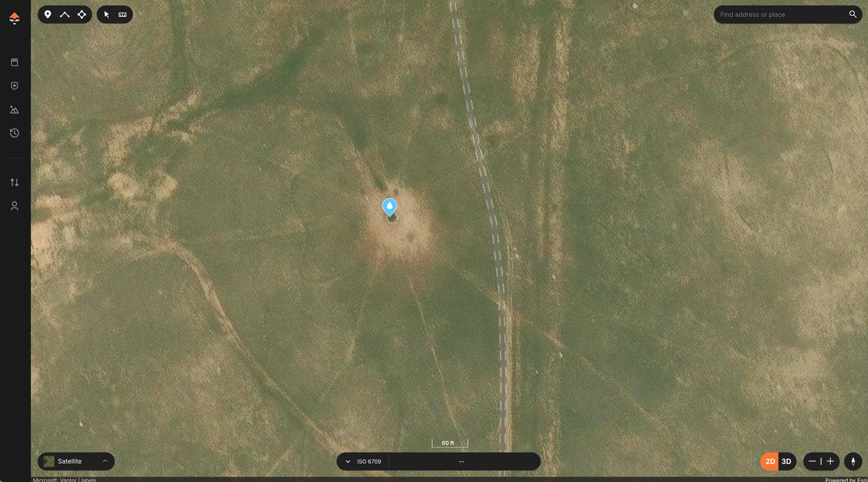Open the history clock sidebar icon
The image size is (868, 482).
14,133
